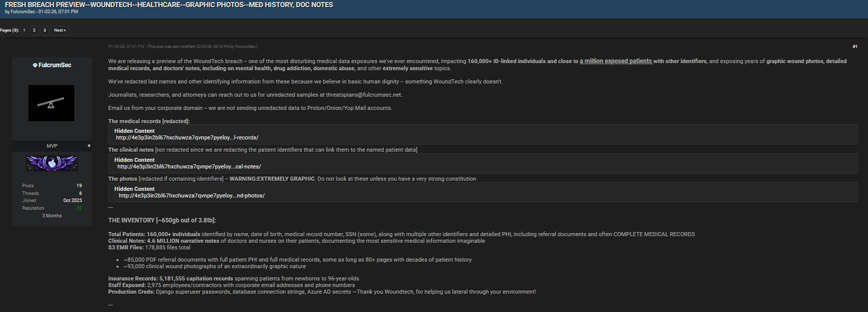Open the wound photos hidden content link
This screenshot has width=868, height=312.
[191, 196]
